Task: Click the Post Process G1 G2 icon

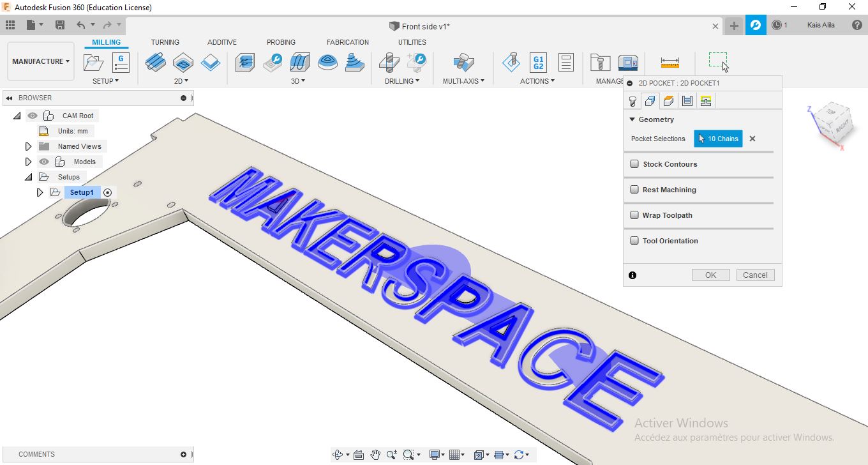Action: [538, 63]
